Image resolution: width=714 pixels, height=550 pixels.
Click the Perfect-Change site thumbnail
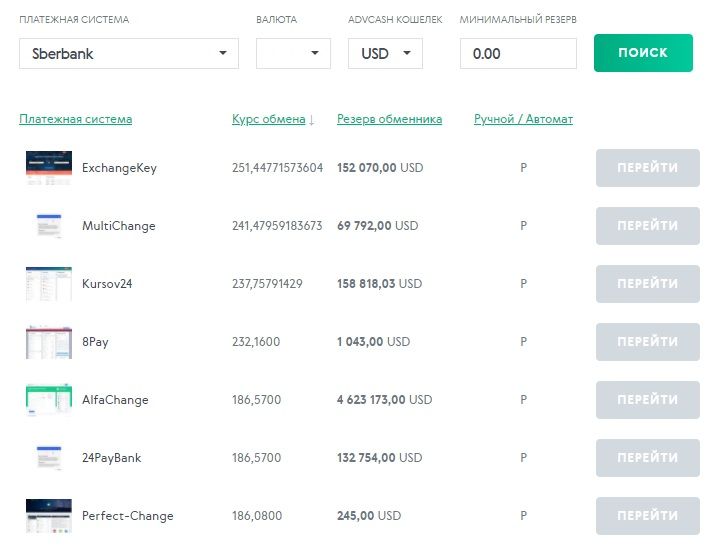pyautogui.click(x=48, y=516)
